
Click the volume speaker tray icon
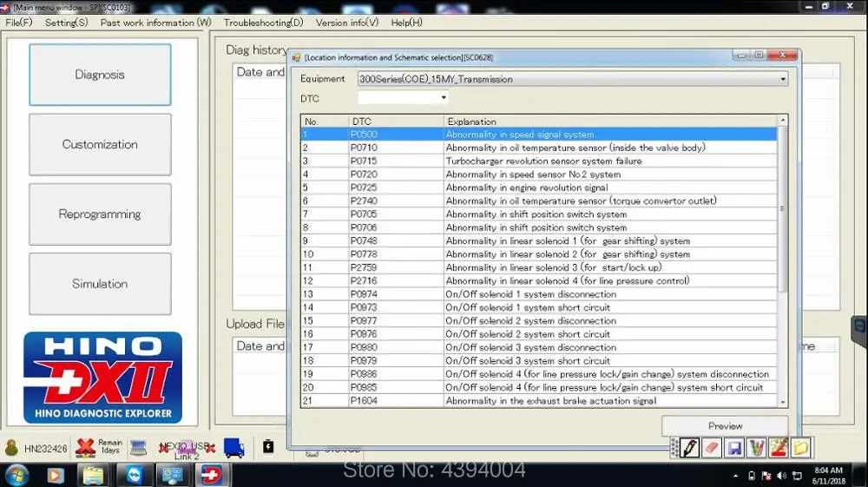(782, 476)
